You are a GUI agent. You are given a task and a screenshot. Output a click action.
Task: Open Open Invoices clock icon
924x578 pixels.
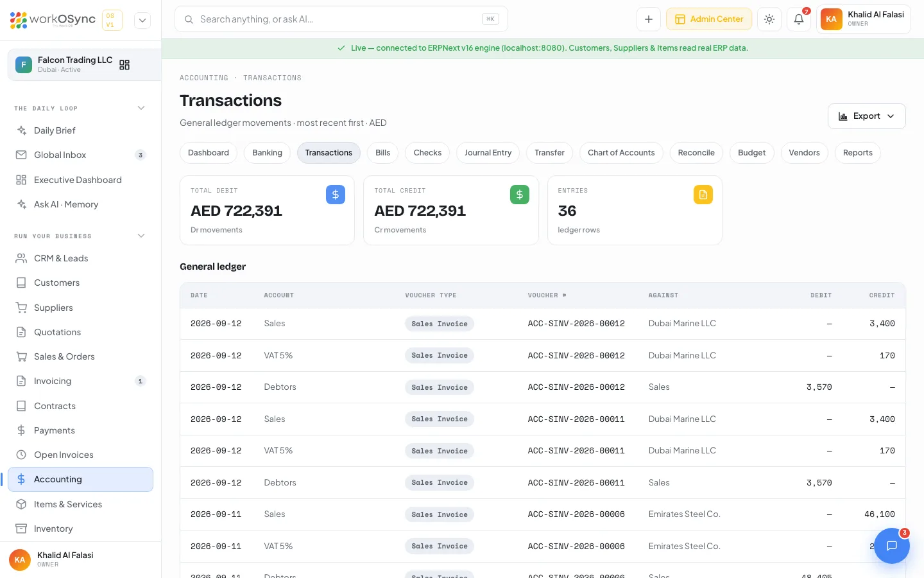21,455
